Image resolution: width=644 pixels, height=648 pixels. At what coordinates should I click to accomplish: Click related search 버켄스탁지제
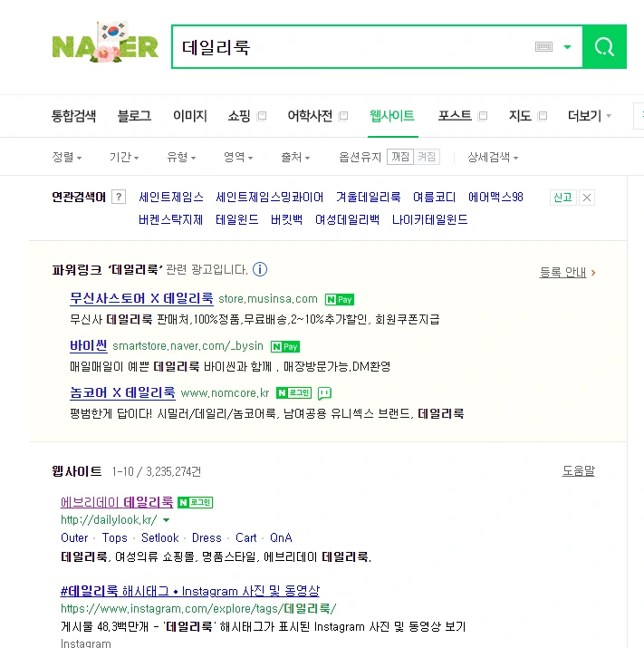(x=171, y=219)
